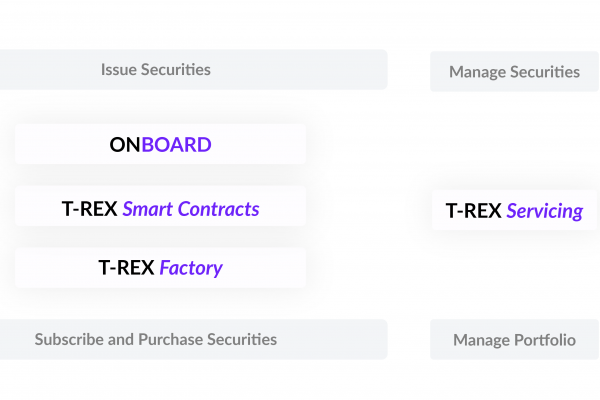The height and width of the screenshot is (400, 600).
Task: Click the word Manage in Manage Securities
Action: coord(477,72)
